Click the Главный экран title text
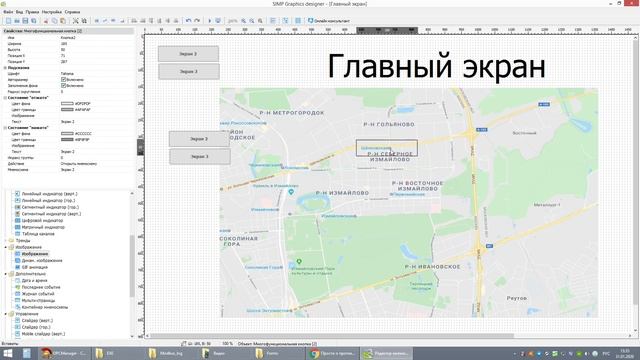The width and height of the screenshot is (640, 360). tap(436, 67)
